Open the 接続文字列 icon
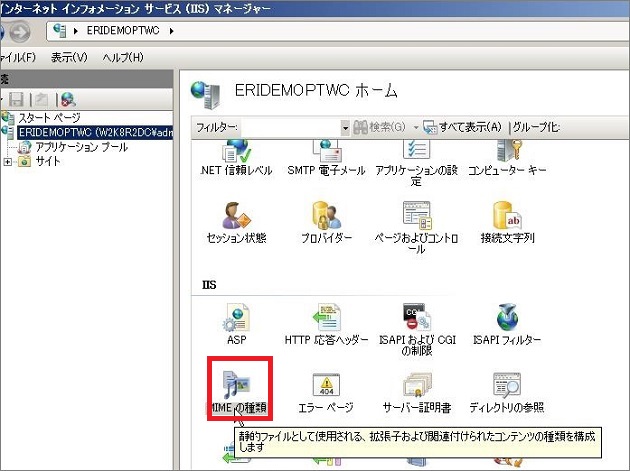This screenshot has height=471, width=630. tap(507, 217)
